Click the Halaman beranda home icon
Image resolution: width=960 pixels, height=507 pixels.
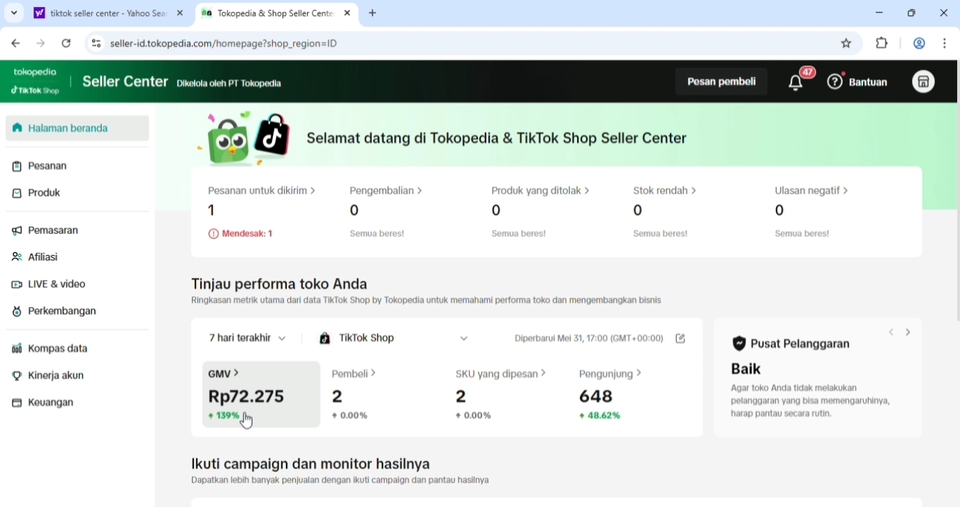click(17, 128)
